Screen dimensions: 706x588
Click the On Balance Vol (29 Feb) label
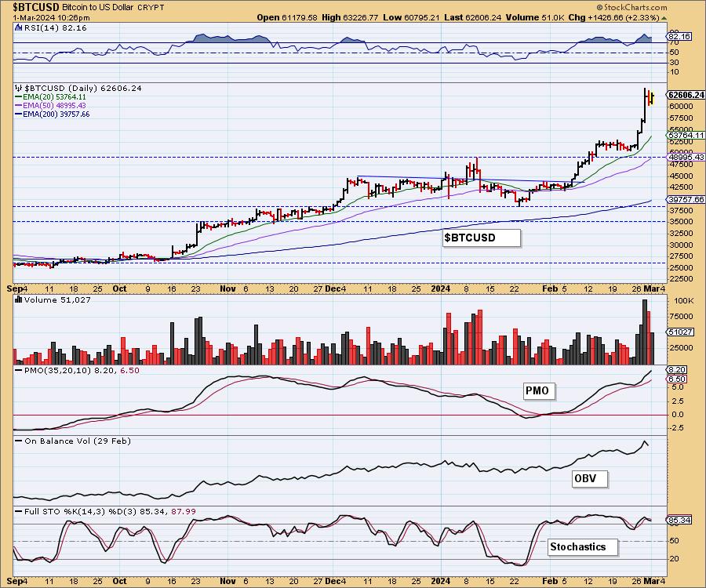(x=78, y=441)
